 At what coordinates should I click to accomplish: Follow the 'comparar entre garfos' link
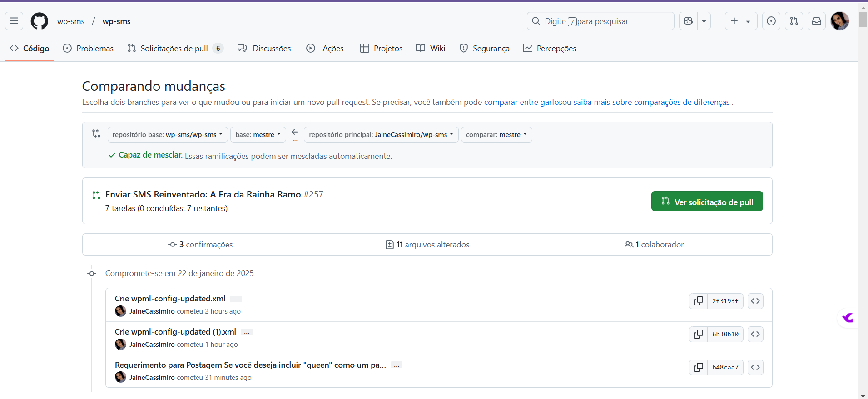coord(523,102)
